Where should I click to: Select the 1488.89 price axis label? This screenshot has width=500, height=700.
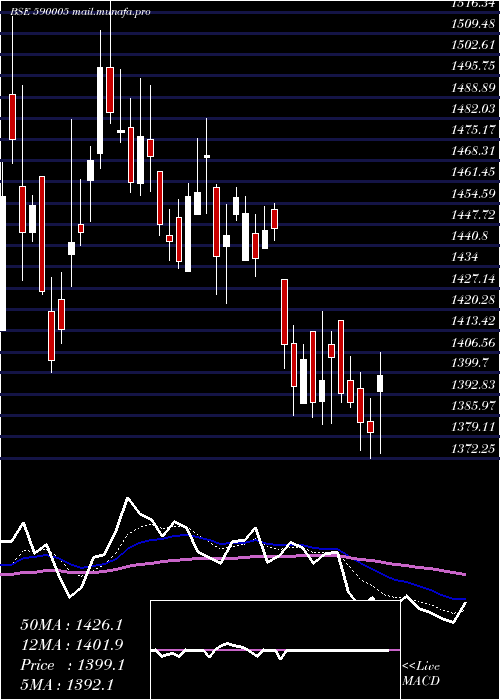[473, 88]
